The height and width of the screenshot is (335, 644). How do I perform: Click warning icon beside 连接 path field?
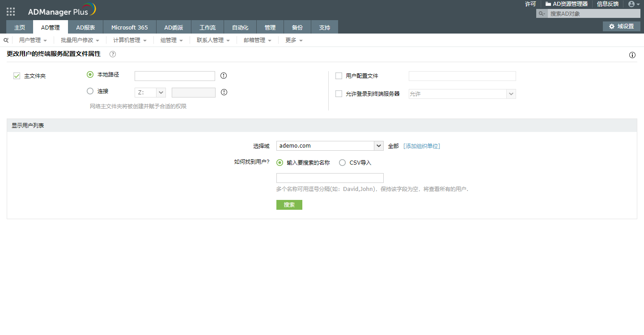coord(224,92)
